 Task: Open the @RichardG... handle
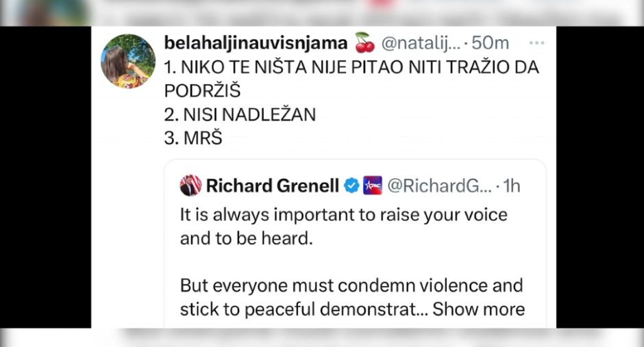(x=439, y=185)
